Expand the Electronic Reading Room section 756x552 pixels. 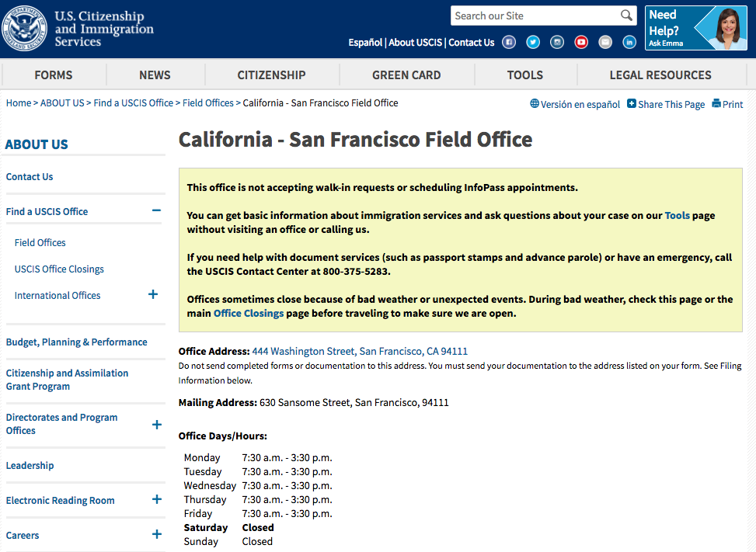(x=156, y=500)
